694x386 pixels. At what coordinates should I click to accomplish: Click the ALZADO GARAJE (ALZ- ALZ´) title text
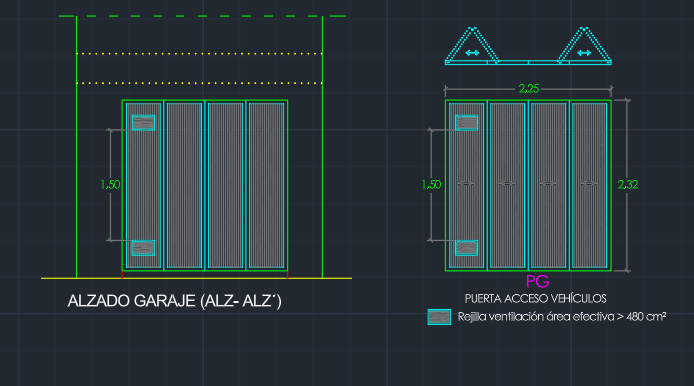174,301
